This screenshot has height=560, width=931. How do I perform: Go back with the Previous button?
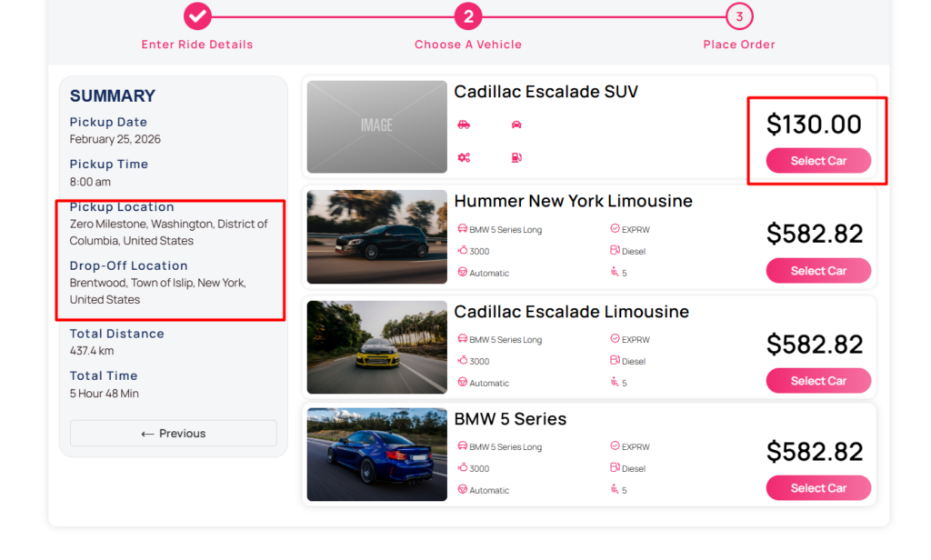pos(173,434)
